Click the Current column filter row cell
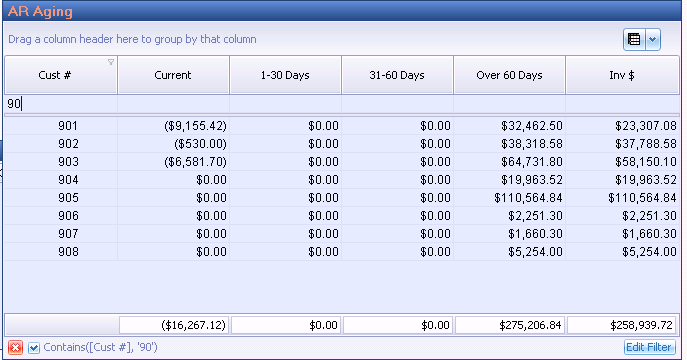The image size is (687, 360). [x=174, y=104]
